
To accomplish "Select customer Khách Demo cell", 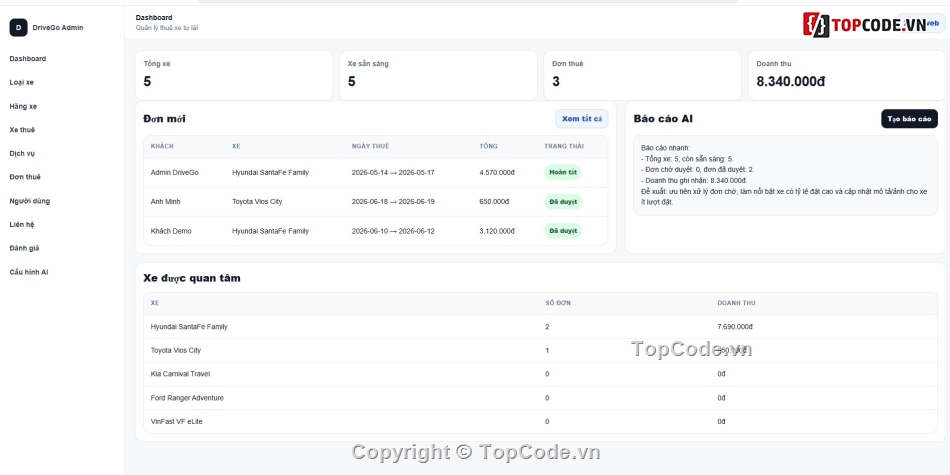I will click(x=171, y=231).
